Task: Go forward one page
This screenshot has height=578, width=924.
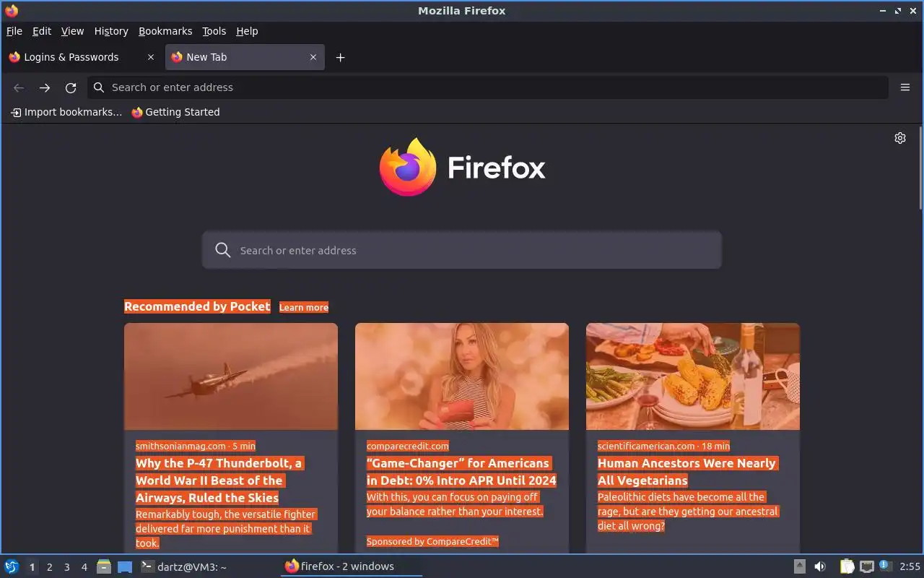Action: tap(45, 87)
